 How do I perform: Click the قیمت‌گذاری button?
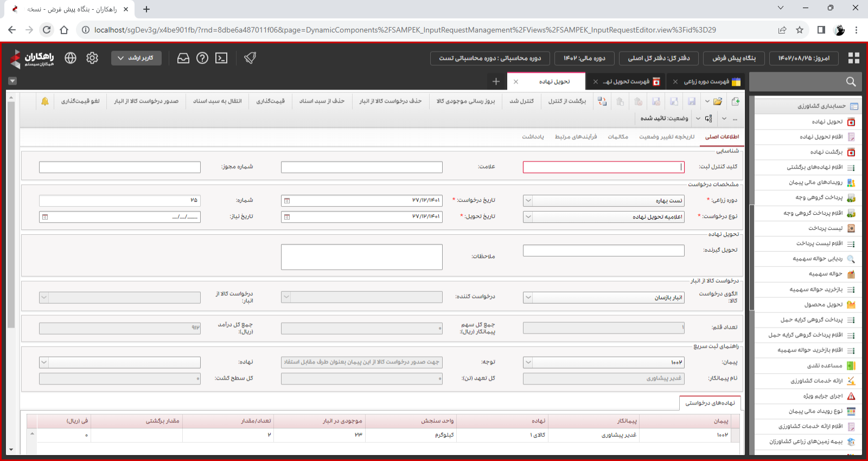pyautogui.click(x=270, y=101)
